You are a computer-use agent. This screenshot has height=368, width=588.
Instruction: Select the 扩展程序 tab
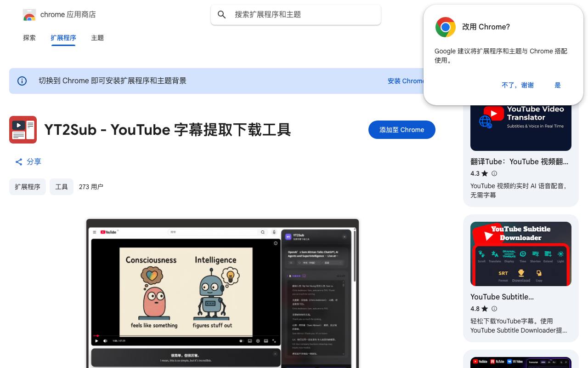pyautogui.click(x=63, y=38)
